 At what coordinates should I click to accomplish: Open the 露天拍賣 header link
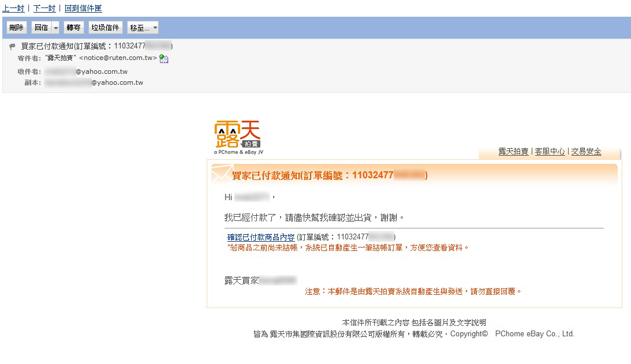[x=513, y=152]
